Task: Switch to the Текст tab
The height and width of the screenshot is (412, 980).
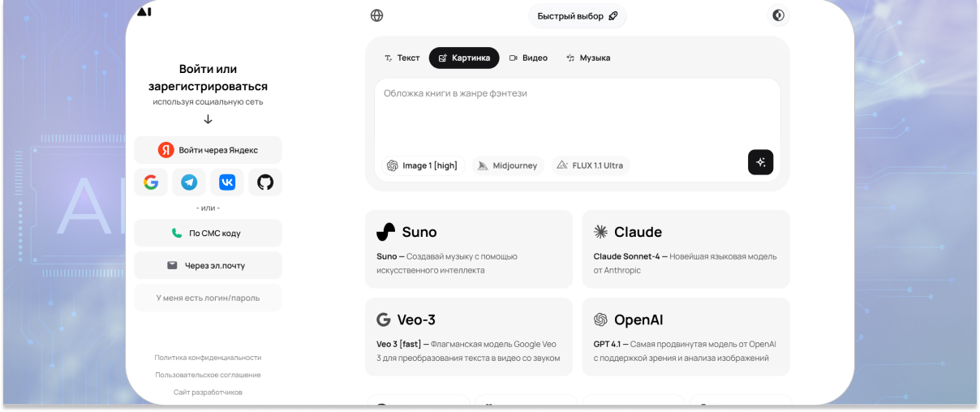Action: tap(402, 58)
